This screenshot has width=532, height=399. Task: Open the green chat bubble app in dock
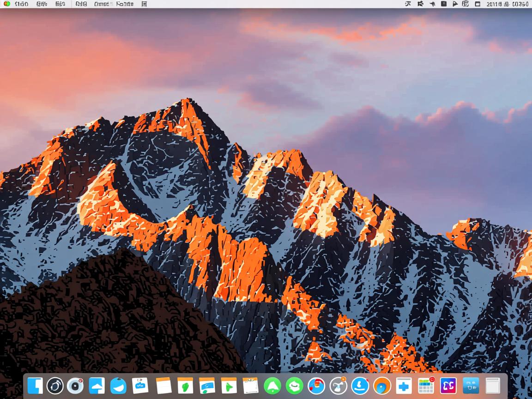tap(294, 386)
